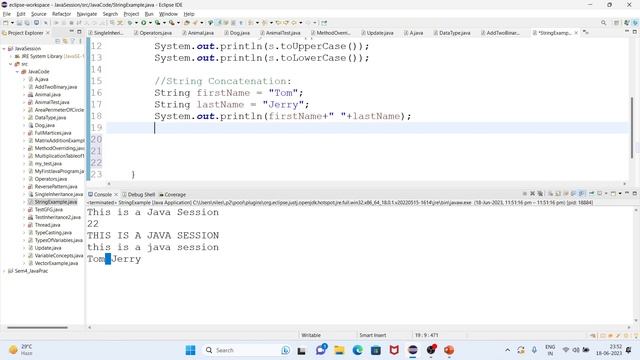Open the Debug button dropdown arrow

click(136, 23)
